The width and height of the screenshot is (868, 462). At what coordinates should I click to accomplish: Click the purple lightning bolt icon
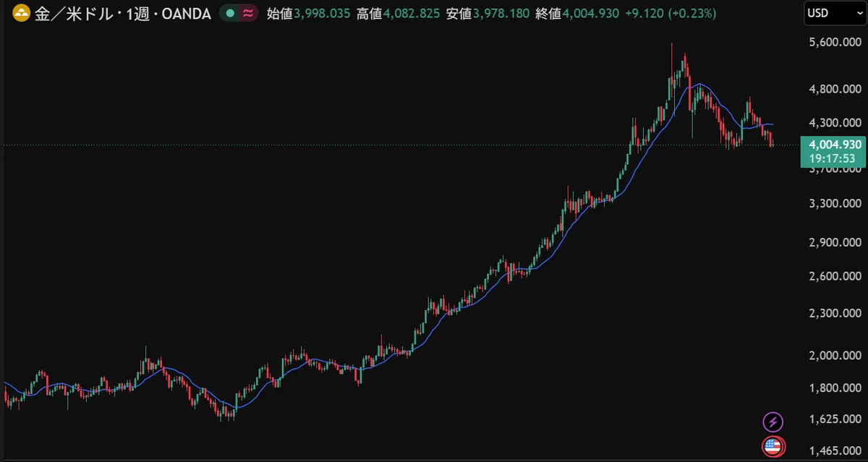[x=773, y=422]
